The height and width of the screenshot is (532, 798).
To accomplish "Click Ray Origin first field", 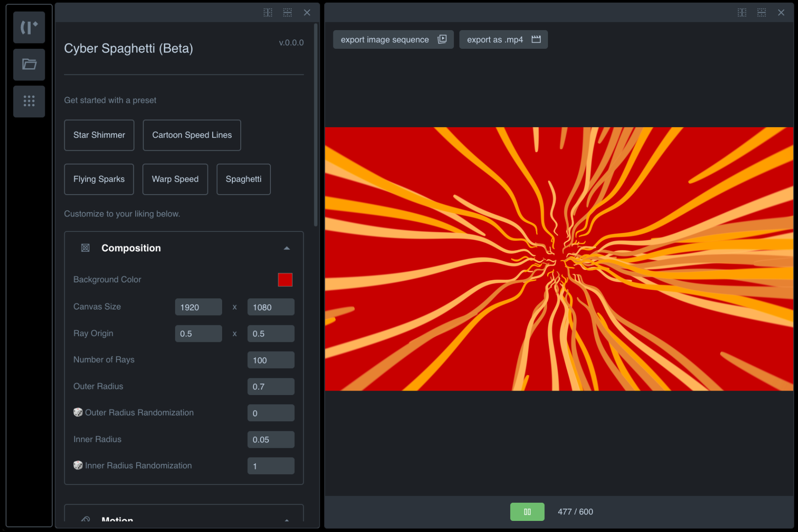I will tap(198, 333).
